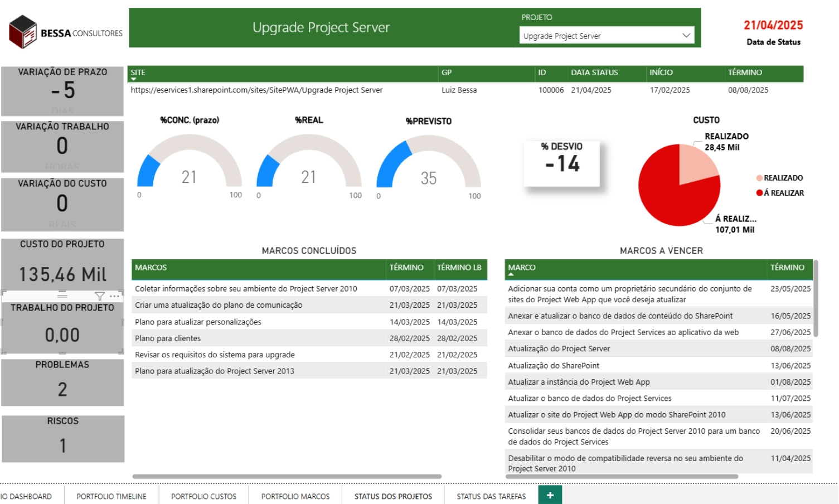Open filter icon on Trabalho do Projeto card
The width and height of the screenshot is (839, 504).
click(x=100, y=296)
